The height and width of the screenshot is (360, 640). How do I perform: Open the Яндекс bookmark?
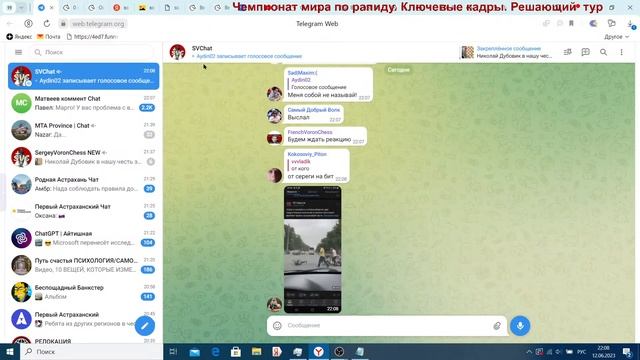[19, 37]
